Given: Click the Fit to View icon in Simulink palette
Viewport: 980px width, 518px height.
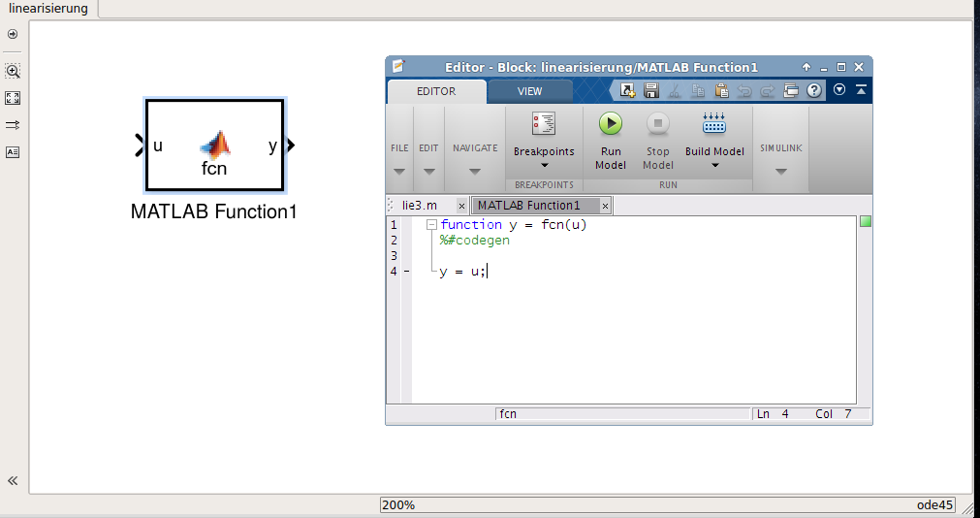Looking at the screenshot, I should tap(13, 98).
